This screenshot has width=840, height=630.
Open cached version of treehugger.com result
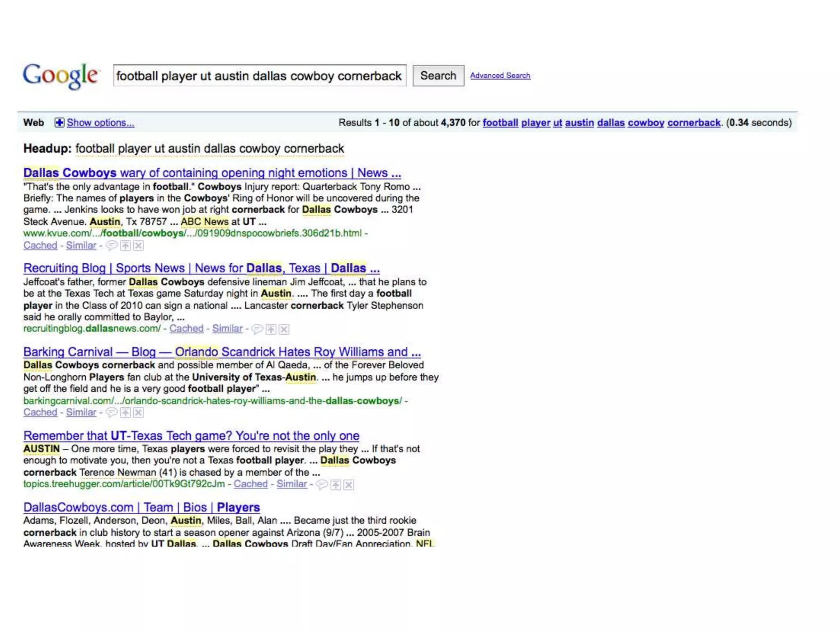click(x=250, y=484)
